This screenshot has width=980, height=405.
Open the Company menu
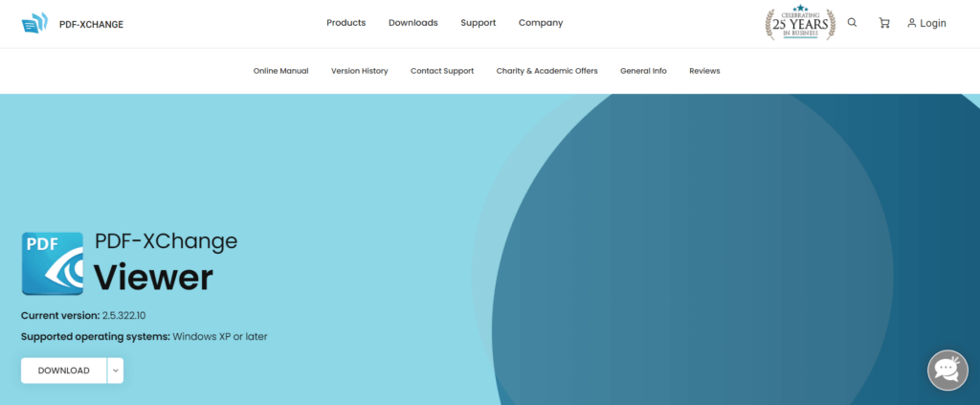coord(541,23)
